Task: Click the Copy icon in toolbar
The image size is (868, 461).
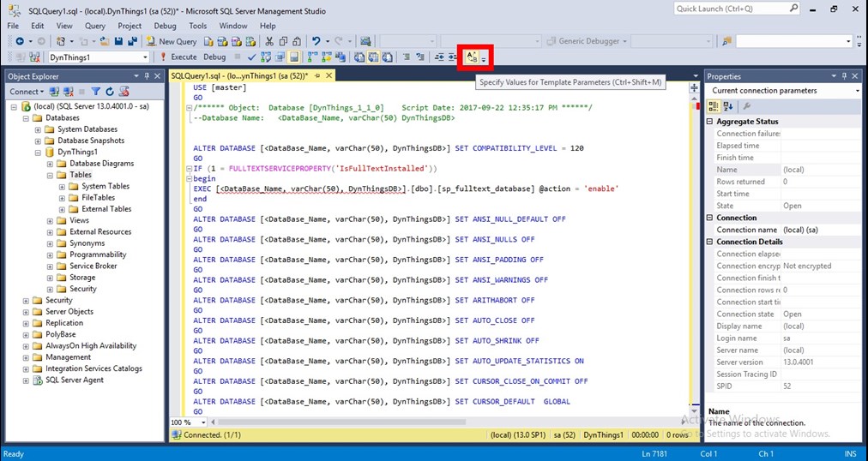Action: click(283, 41)
